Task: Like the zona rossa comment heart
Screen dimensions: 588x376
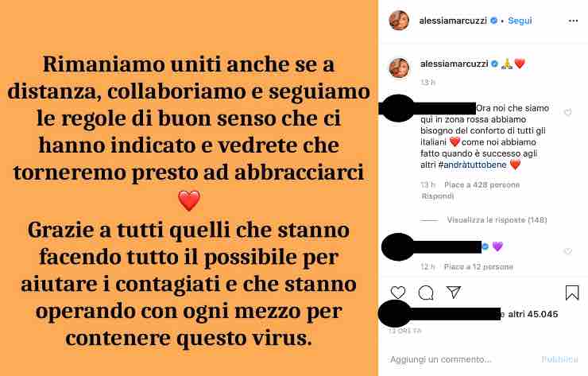Action: click(x=568, y=112)
